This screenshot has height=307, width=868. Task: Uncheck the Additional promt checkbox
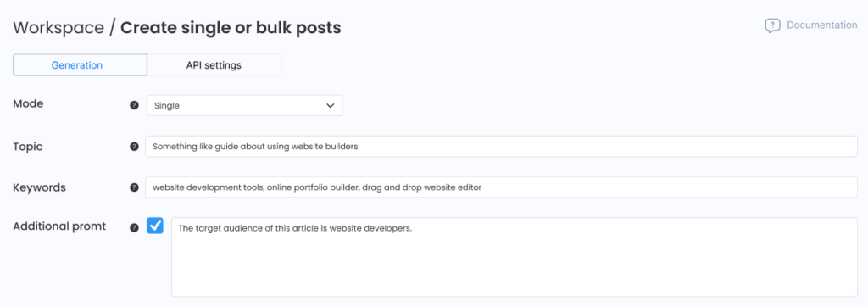coord(155,226)
